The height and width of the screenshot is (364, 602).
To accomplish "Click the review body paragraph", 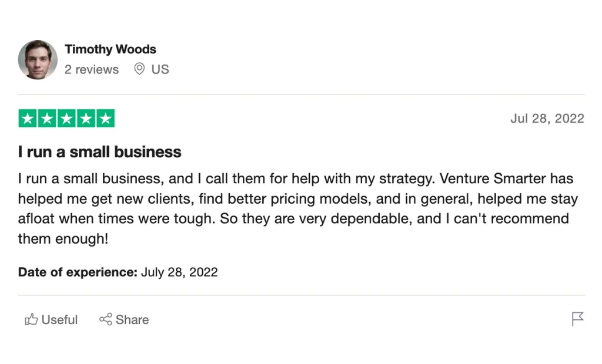I will click(294, 208).
